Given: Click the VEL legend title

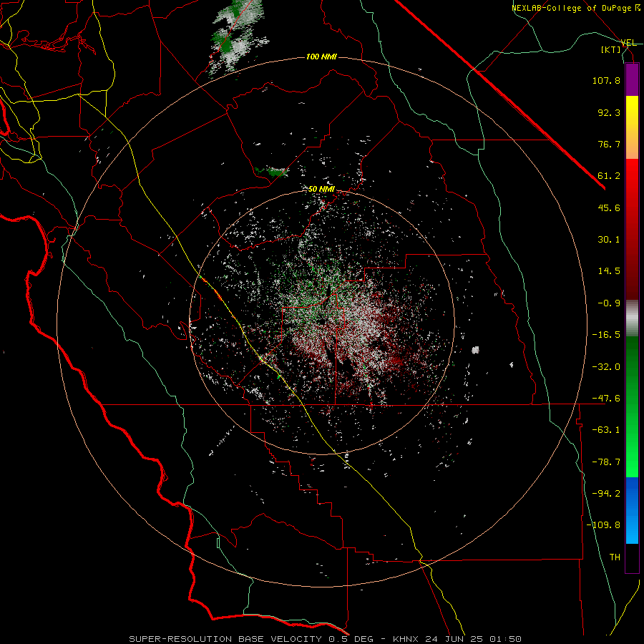Looking at the screenshot, I should click(628, 43).
